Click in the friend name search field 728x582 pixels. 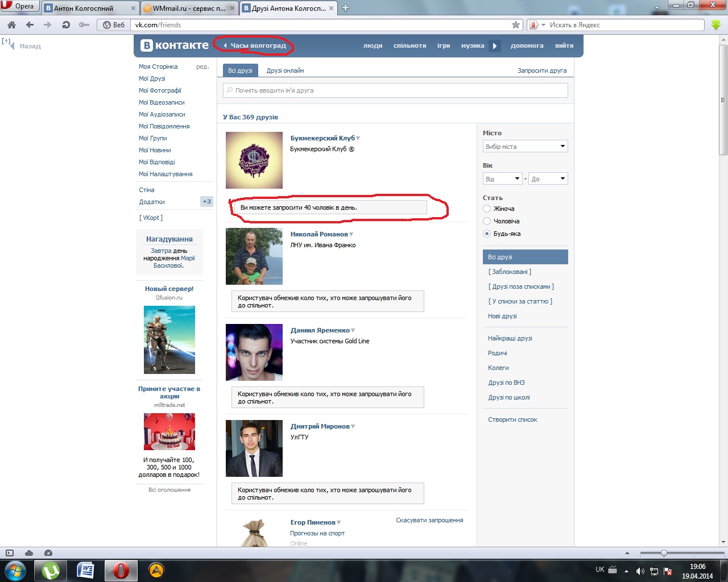[395, 90]
